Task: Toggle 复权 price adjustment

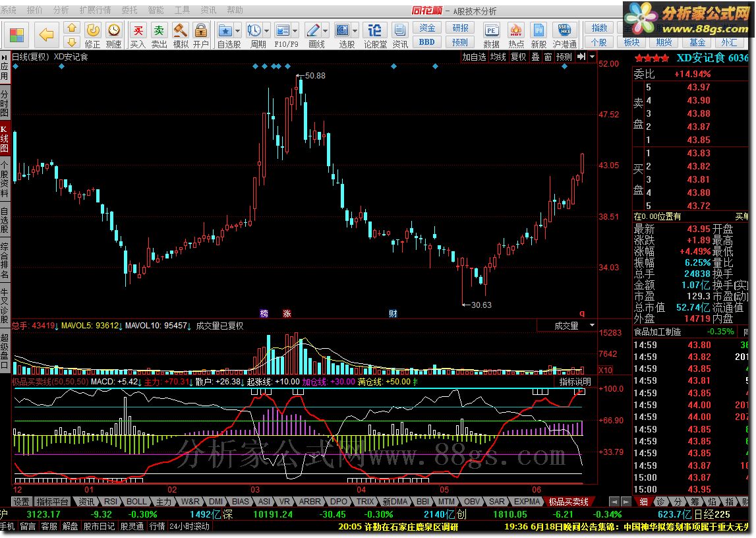Action: click(x=518, y=57)
